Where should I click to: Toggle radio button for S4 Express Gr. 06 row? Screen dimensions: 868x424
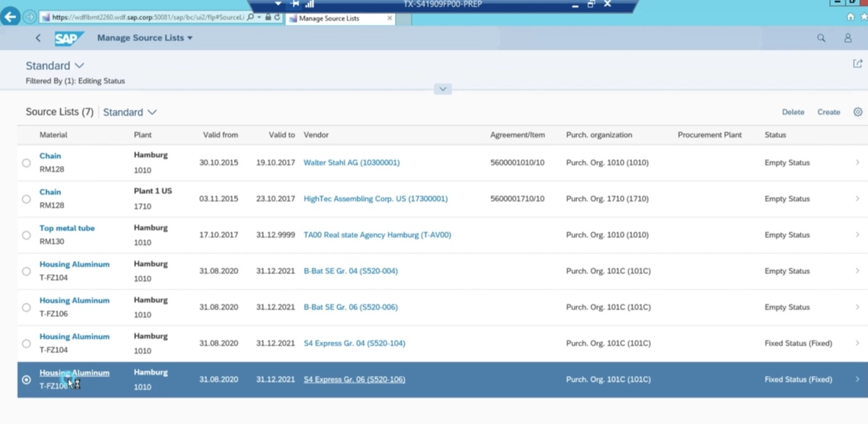coord(26,380)
